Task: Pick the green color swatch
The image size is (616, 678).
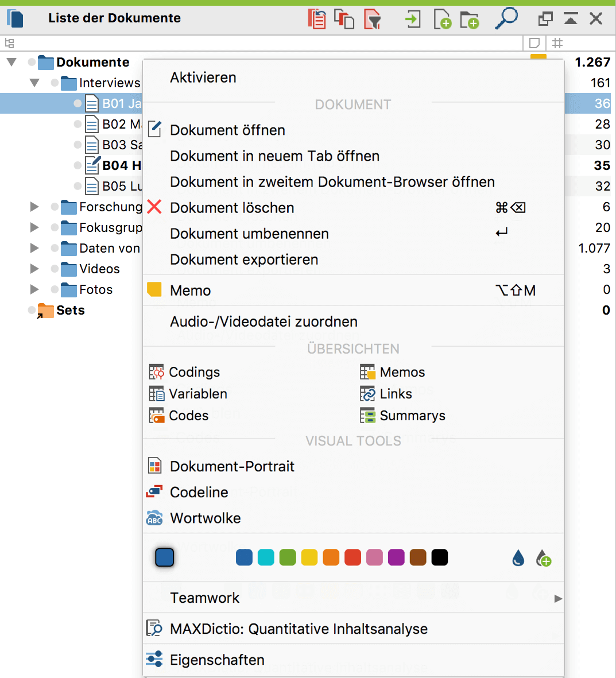Action: tap(288, 557)
